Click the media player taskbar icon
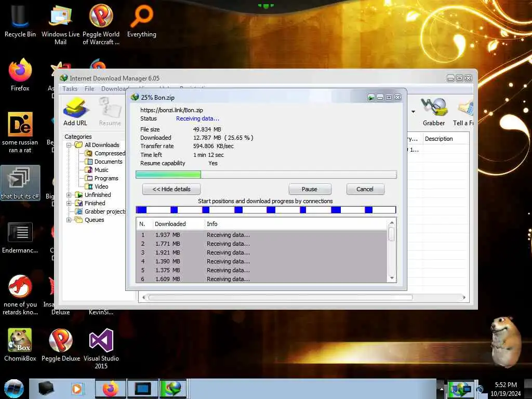Viewport: 532px width, 399px height. [77, 389]
